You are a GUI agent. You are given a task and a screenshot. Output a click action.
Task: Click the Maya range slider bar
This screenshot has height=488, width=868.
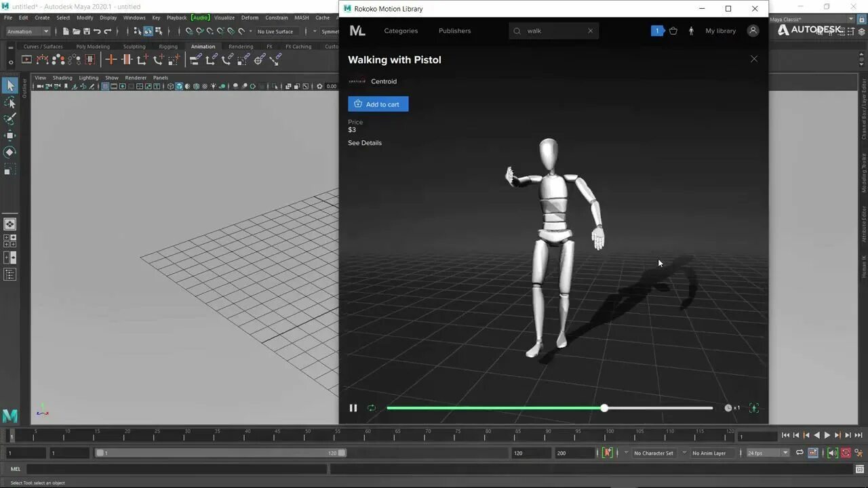point(220,453)
